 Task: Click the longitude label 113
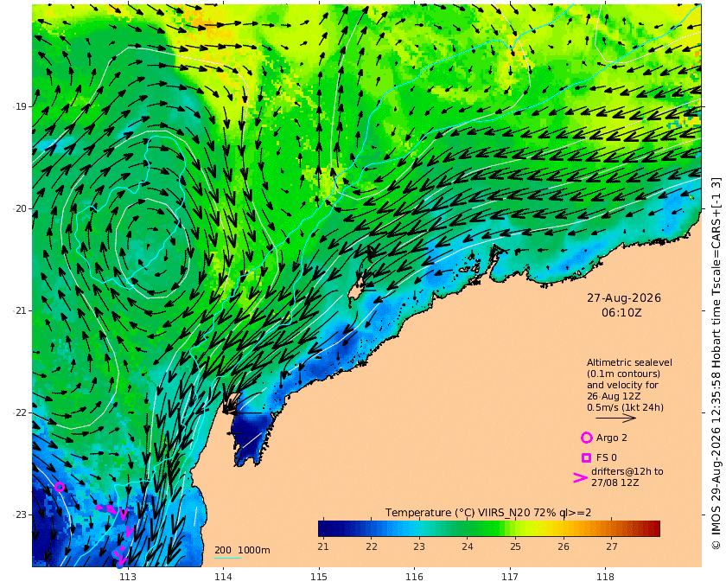128,577
